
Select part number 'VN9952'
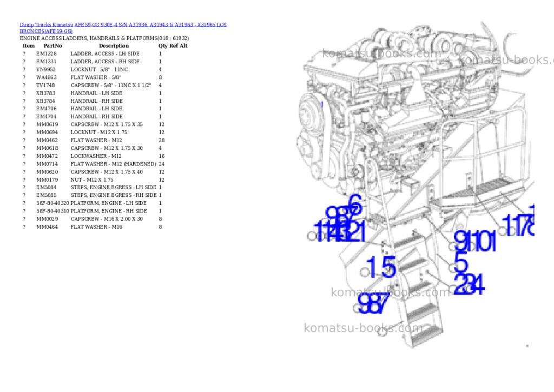click(46, 70)
